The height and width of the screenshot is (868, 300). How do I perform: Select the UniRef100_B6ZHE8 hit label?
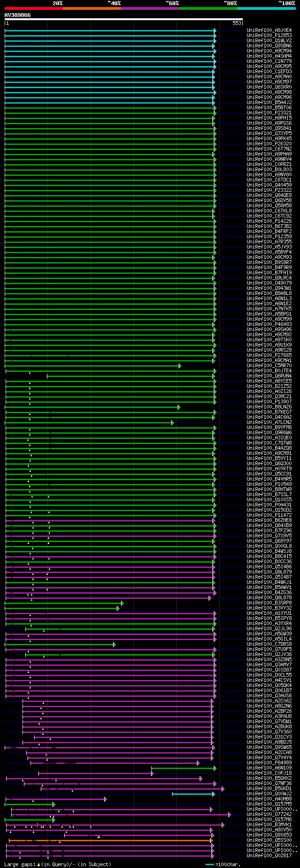(x=269, y=521)
